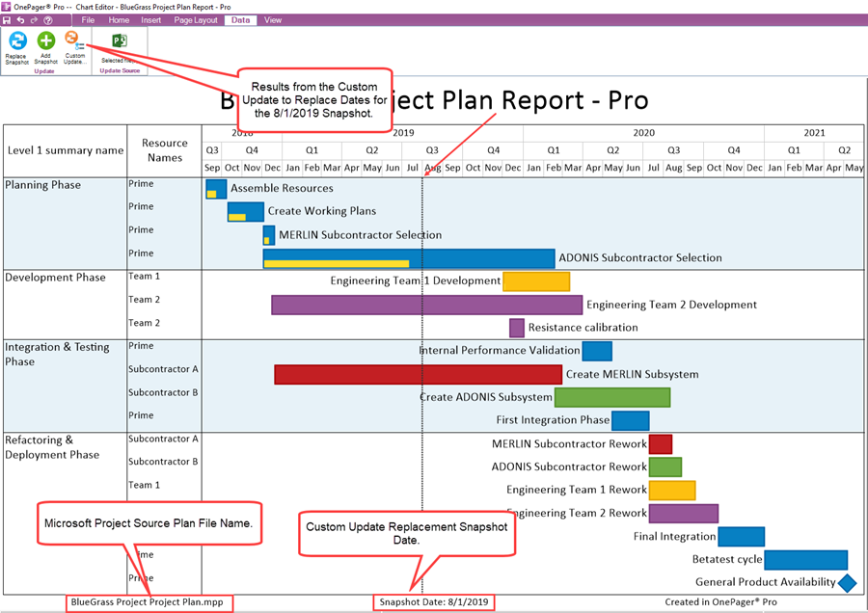Click the Replace Snapshot icon

pos(16,40)
